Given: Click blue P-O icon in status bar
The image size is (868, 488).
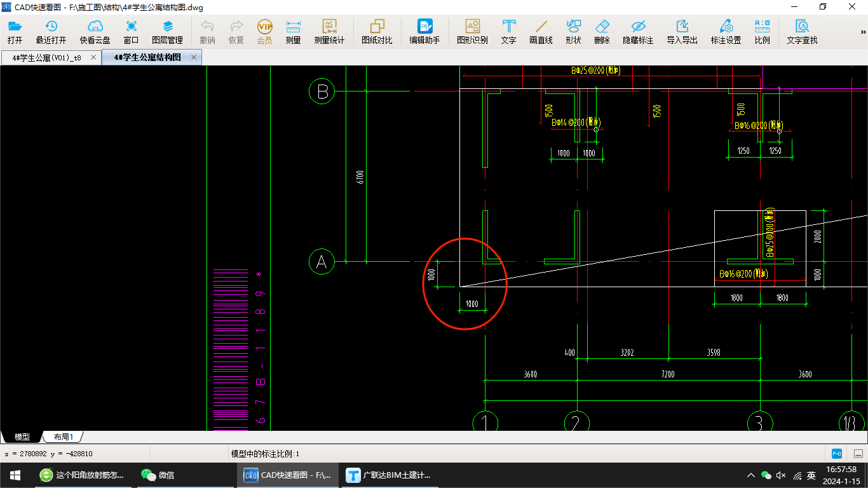Looking at the screenshot, I should [837, 454].
